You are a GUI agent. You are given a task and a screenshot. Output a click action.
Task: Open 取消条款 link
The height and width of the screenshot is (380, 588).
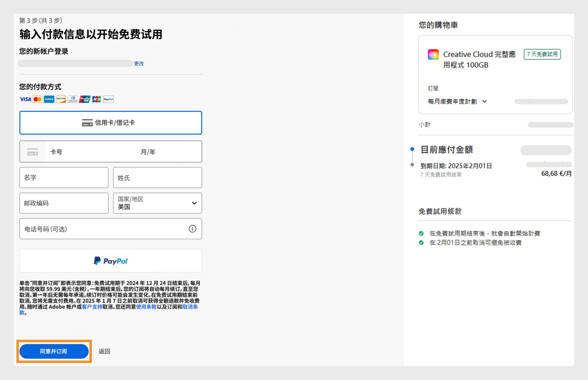point(190,307)
